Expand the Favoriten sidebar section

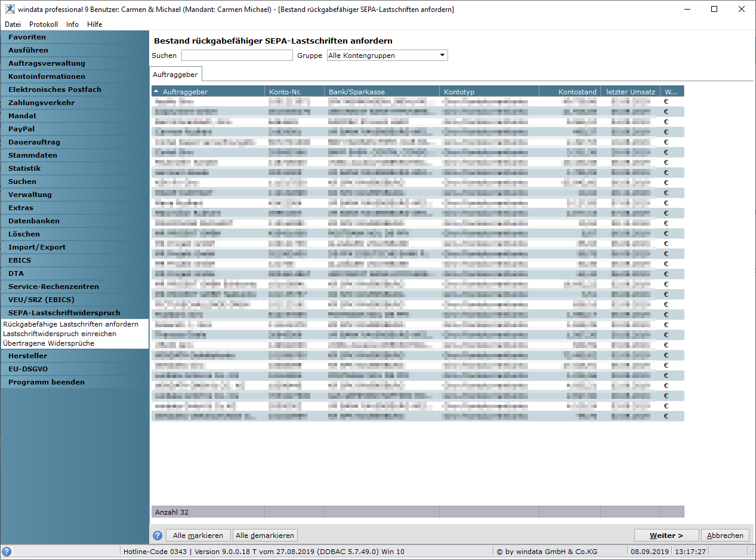coord(75,37)
